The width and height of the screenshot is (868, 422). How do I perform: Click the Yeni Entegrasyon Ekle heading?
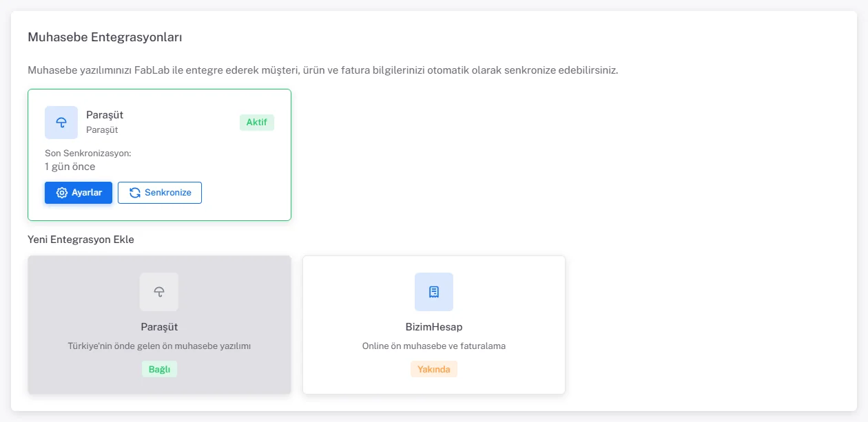81,240
